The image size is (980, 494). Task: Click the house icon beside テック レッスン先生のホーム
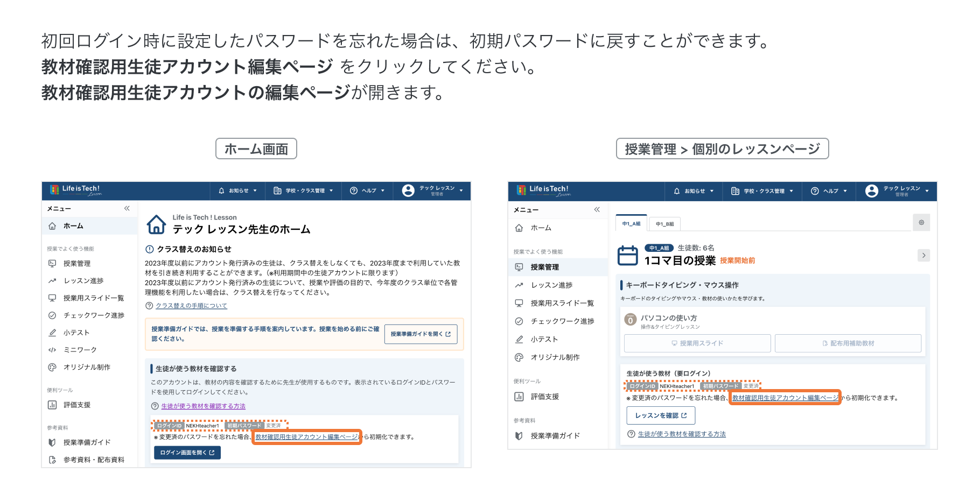(157, 224)
